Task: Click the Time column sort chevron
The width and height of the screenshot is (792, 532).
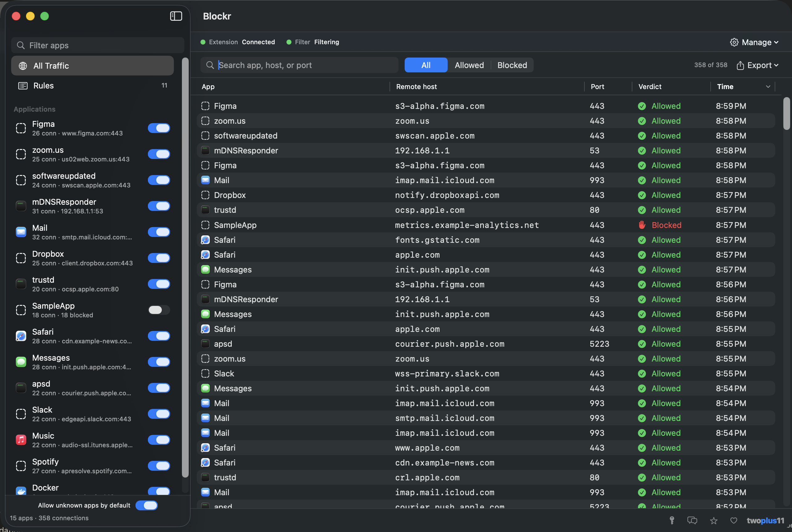Action: (x=768, y=87)
